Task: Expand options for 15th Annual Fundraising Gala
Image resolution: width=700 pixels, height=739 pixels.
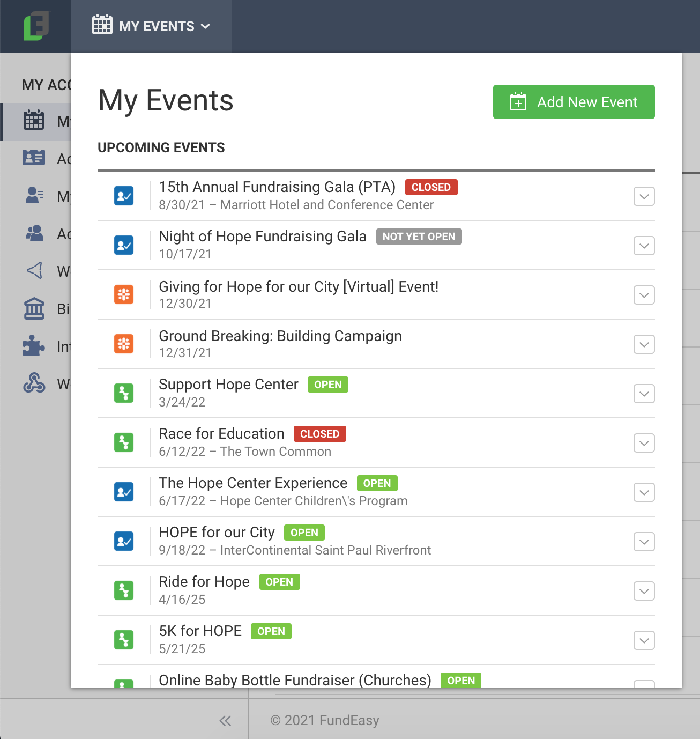Action: tap(644, 196)
